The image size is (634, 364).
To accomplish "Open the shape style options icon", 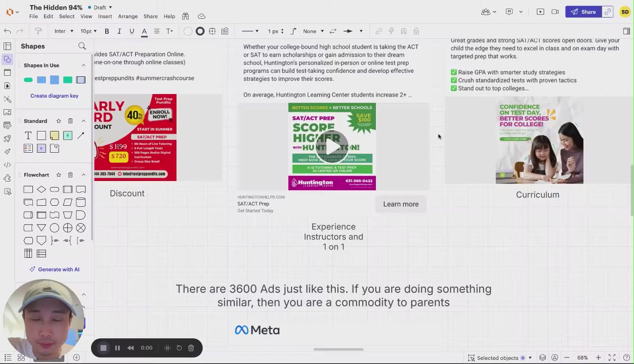I will [225, 31].
